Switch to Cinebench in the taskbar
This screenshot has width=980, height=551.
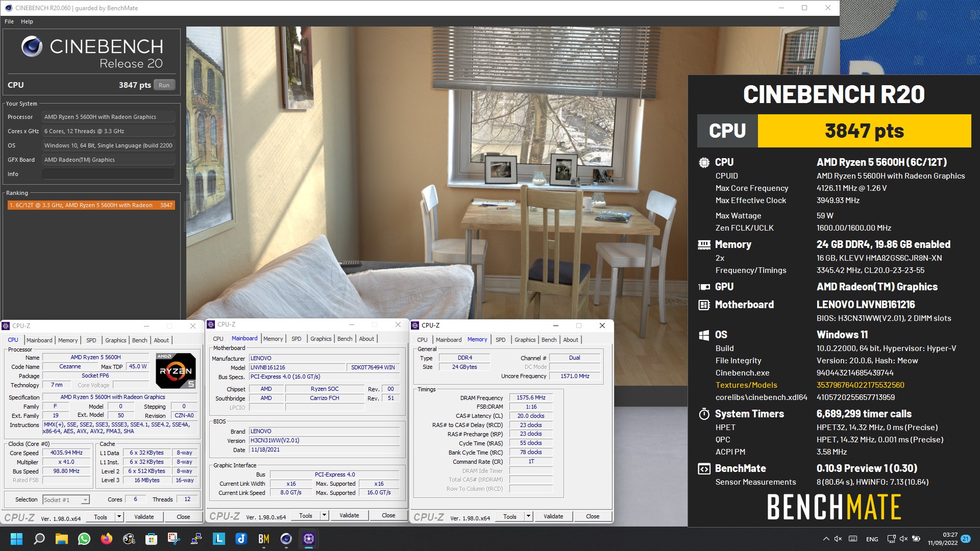tap(286, 539)
